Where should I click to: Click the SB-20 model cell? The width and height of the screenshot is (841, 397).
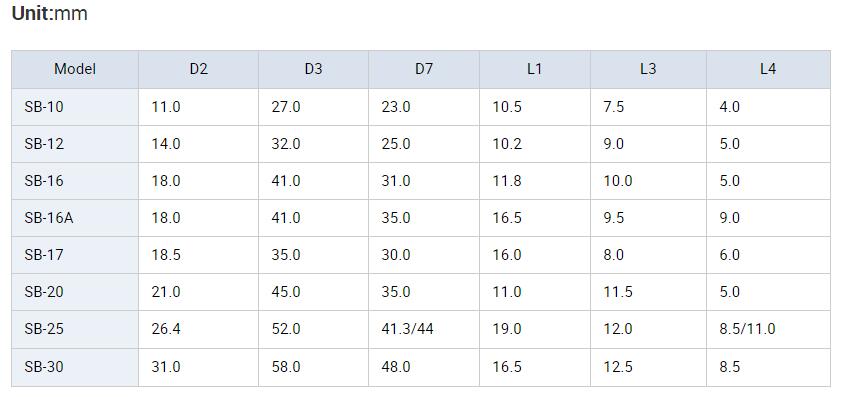(x=44, y=292)
